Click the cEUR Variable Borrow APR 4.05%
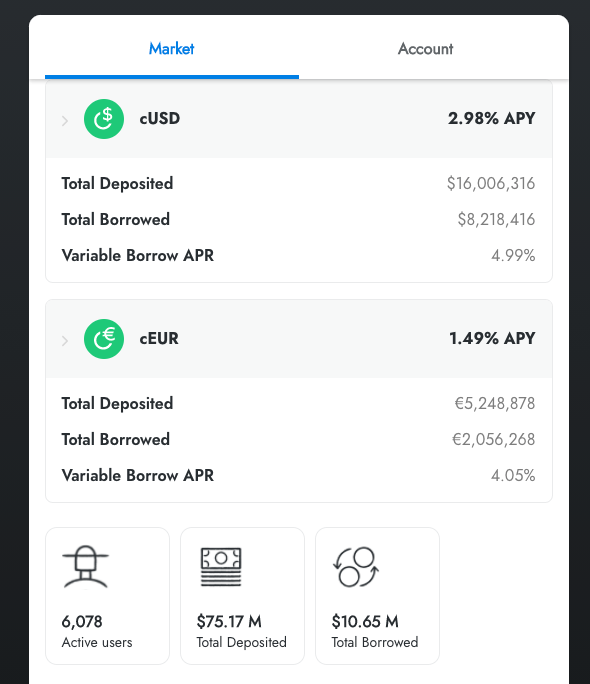The width and height of the screenshot is (590, 684). pyautogui.click(x=513, y=475)
